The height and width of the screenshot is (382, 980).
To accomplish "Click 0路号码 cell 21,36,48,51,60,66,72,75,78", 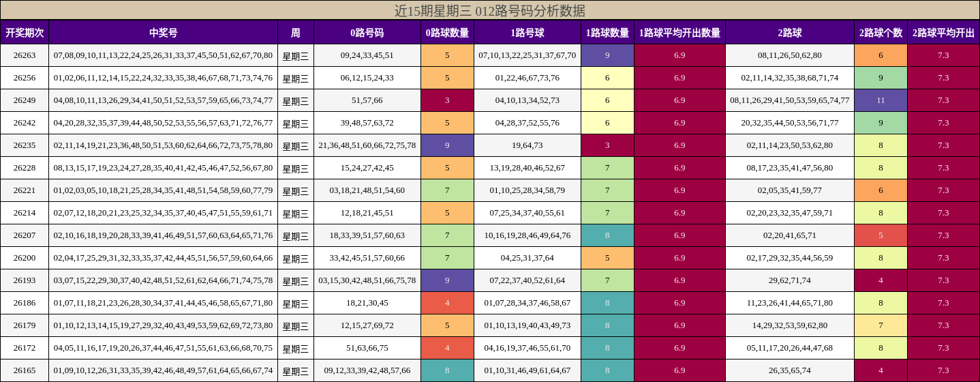I will (x=367, y=145).
